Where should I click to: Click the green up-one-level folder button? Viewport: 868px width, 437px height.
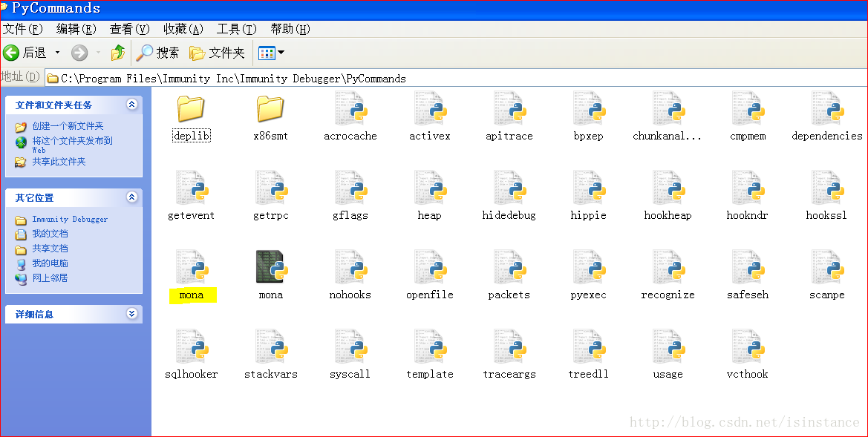[117, 53]
